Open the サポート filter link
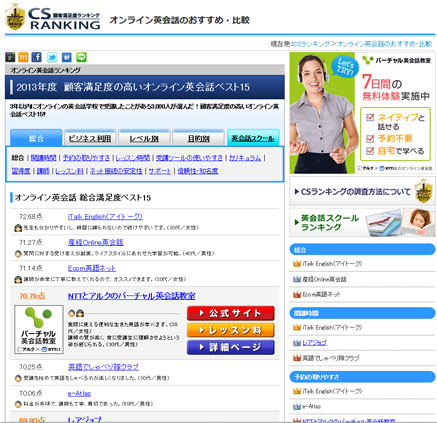This screenshot has width=437, height=423. coord(160,171)
